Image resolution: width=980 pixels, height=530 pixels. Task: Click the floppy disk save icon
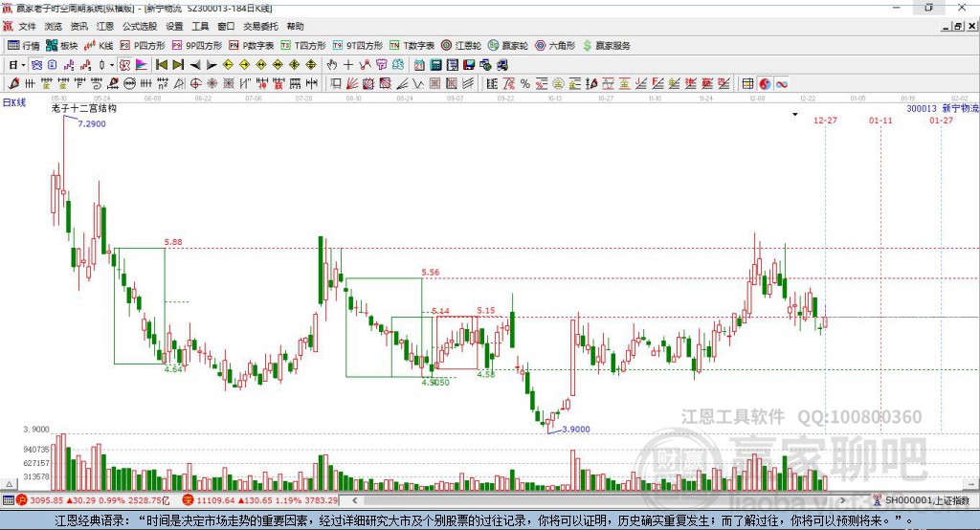pyautogui.click(x=469, y=65)
